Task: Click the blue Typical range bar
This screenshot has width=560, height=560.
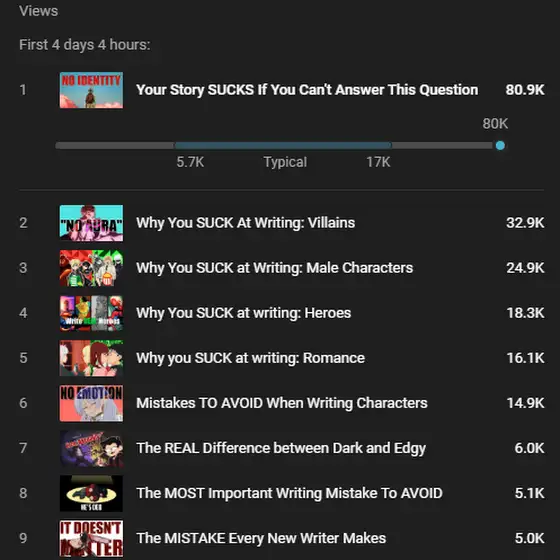Action: (283, 145)
